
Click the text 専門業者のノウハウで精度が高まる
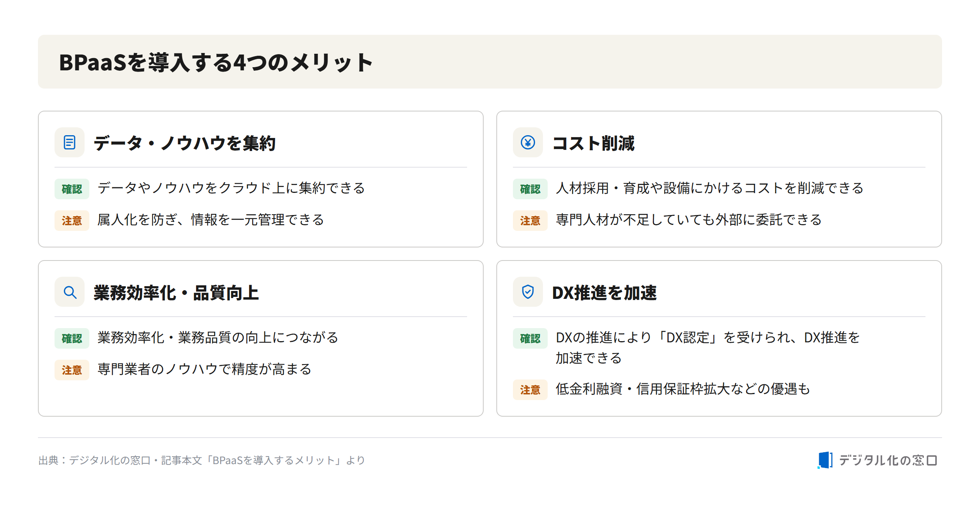pos(205,369)
